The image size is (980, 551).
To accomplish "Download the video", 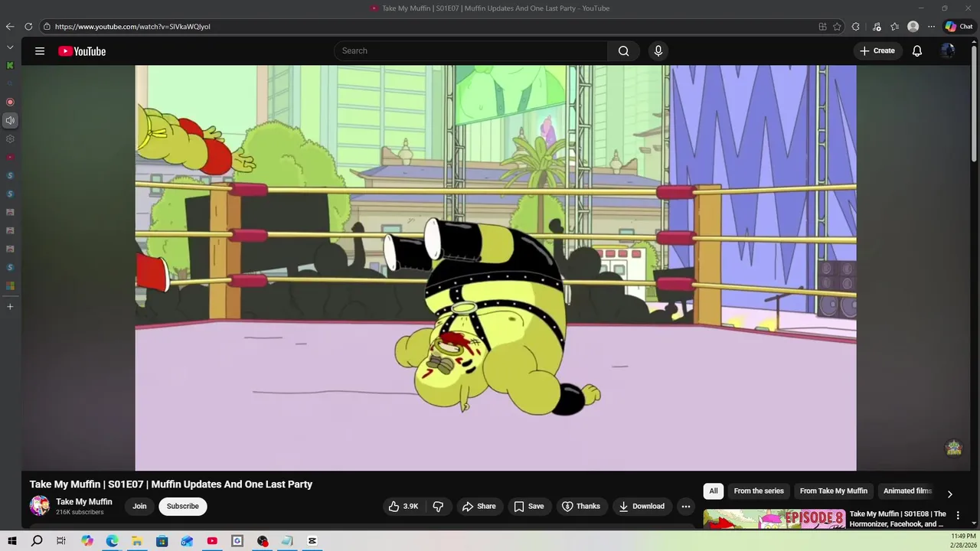I will tap(642, 507).
